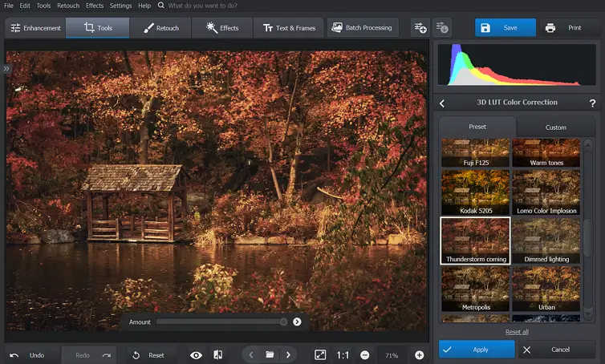
Task: Switch to the Enhancement tab
Action: [x=35, y=28]
